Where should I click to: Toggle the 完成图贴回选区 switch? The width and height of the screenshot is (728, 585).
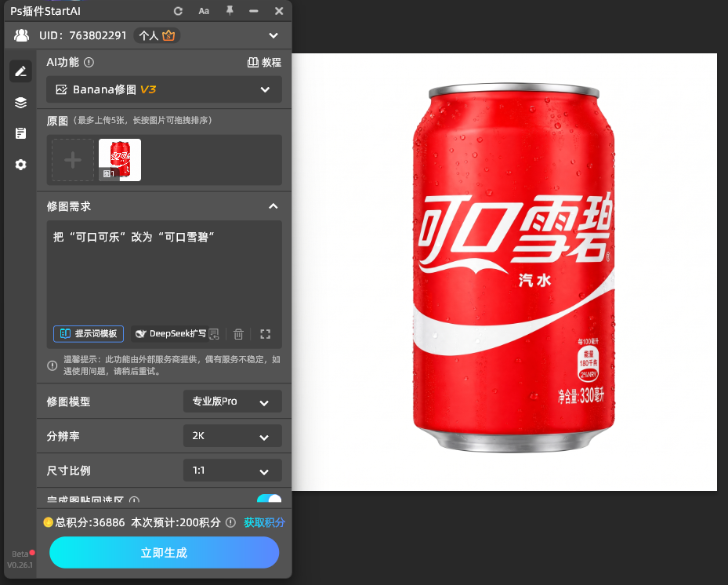tap(269, 500)
